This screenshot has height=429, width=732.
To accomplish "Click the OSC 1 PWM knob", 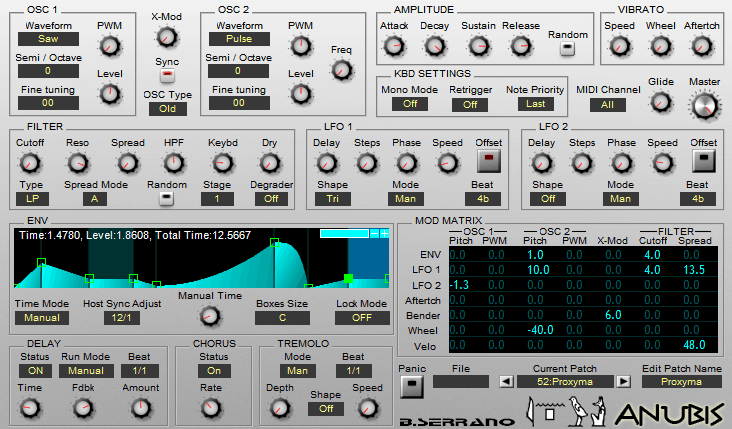I will coord(110,47).
